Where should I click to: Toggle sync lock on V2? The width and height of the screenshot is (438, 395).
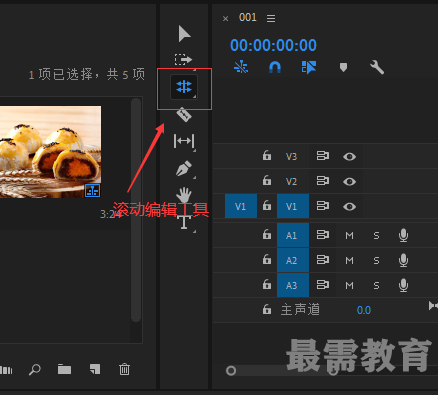pos(323,181)
